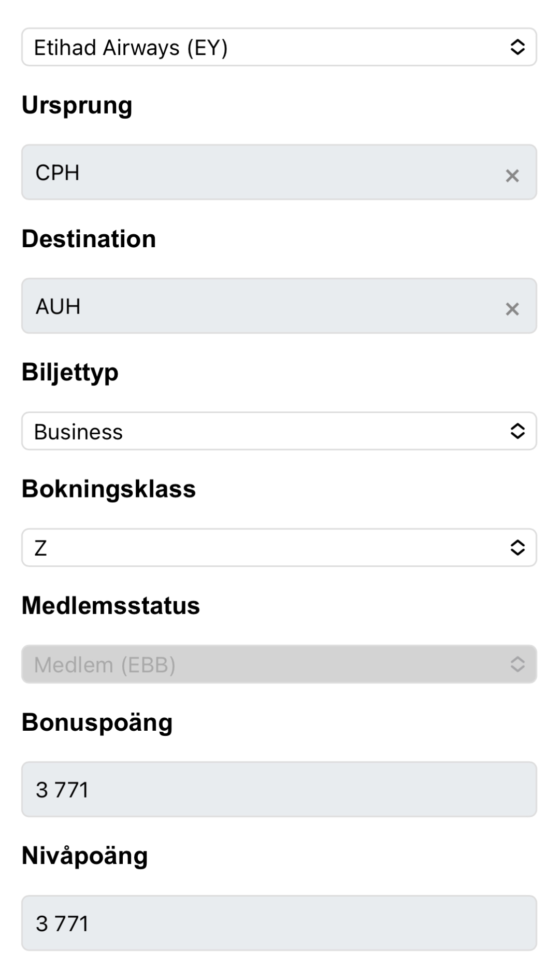The height and width of the screenshot is (980, 560).
Task: Click the Etihad Airways dropdown arrow icon
Action: tap(517, 47)
